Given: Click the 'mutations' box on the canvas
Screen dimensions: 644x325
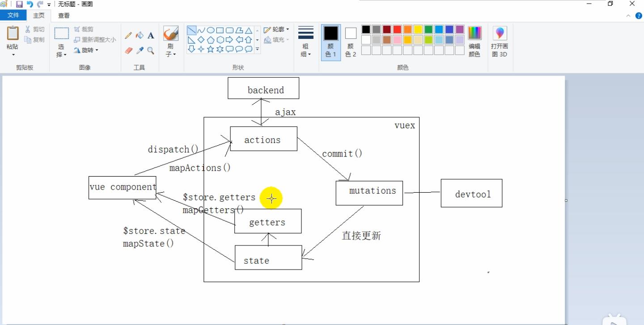Looking at the screenshot, I should tap(369, 193).
